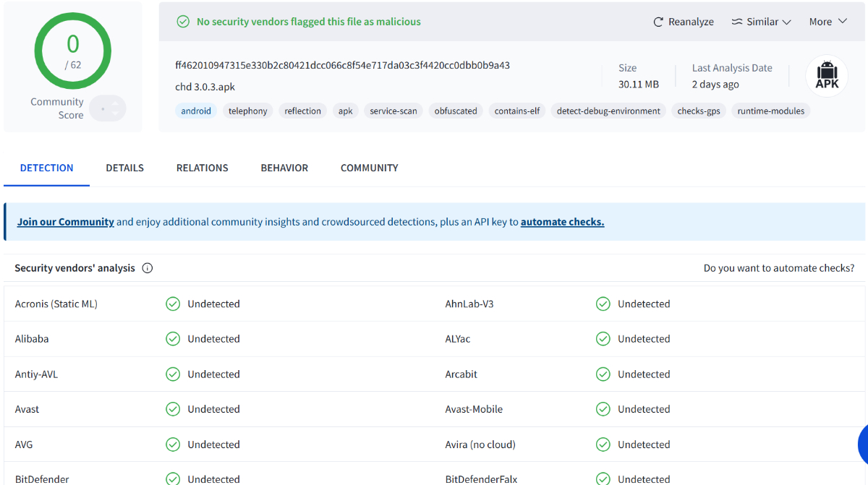Click the Undetected result for Alibaba
This screenshot has height=485, width=868.
(213, 339)
